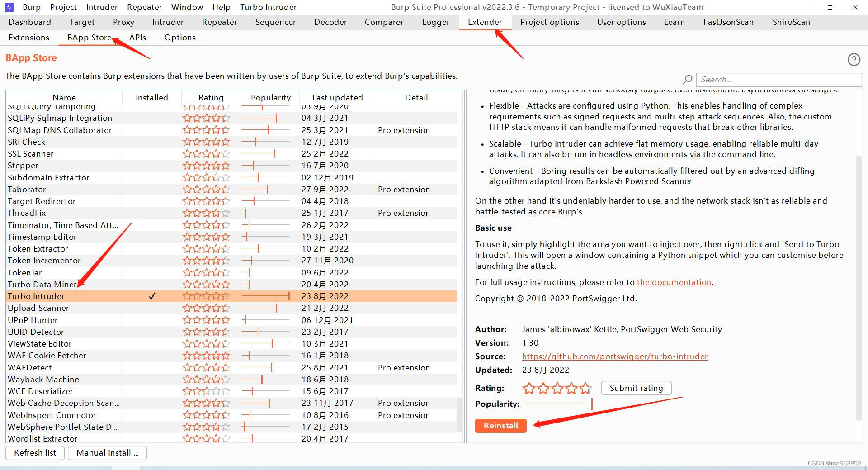Click the description panel vertical scrollbar
The width and height of the screenshot is (868, 470).
point(859,288)
